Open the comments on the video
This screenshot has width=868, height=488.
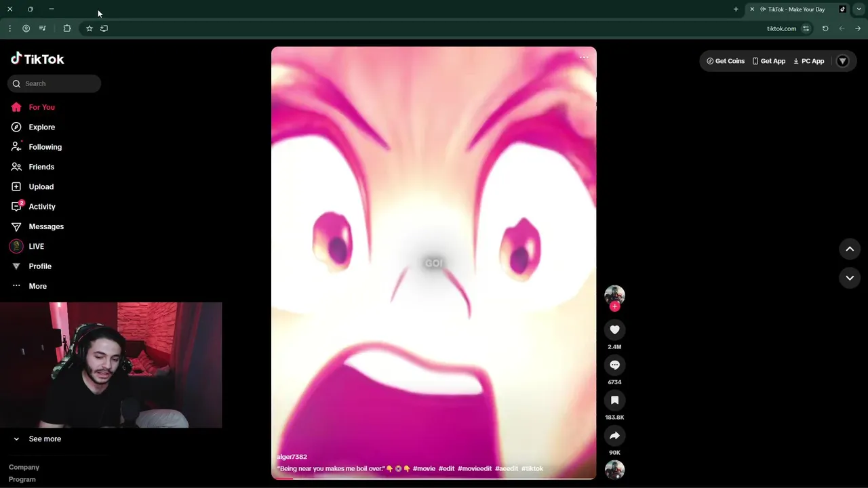click(614, 365)
